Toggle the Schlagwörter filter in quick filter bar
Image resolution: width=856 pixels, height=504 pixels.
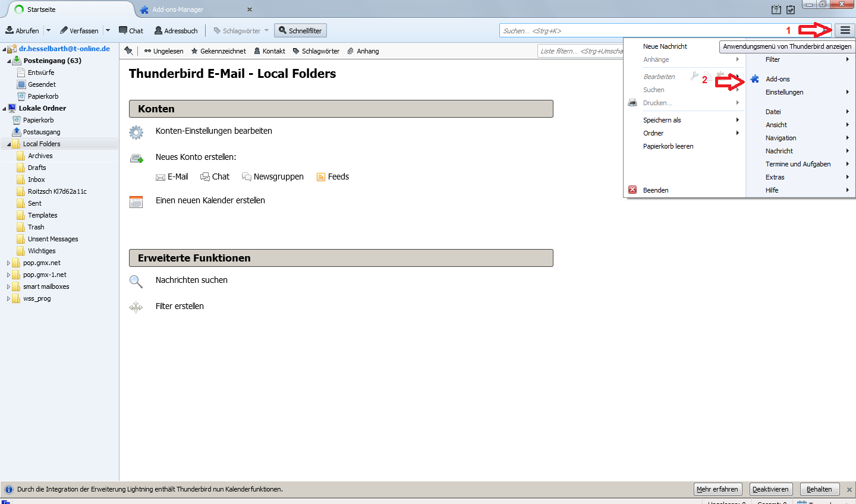(x=316, y=51)
